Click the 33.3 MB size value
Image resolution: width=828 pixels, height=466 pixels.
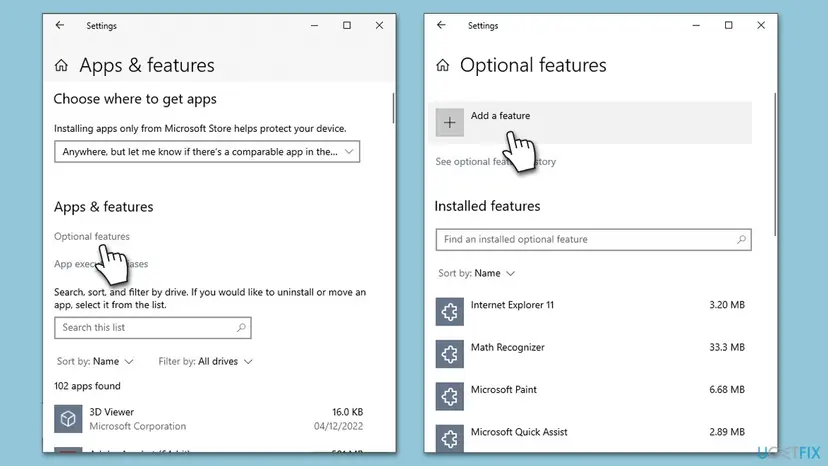[x=727, y=347]
